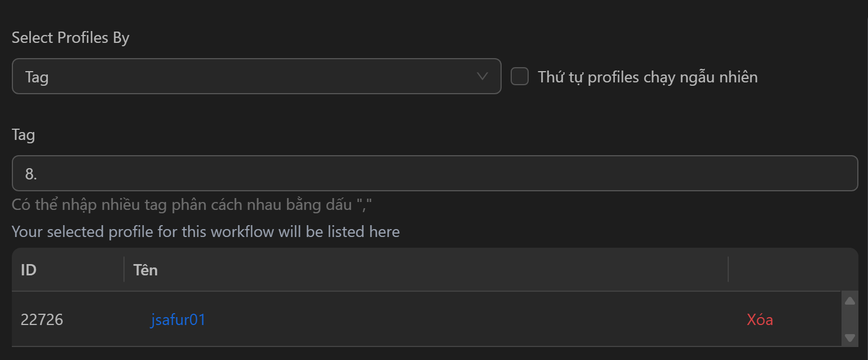This screenshot has height=360, width=868.
Task: Click the chevron arrow in Tag dropdown
Action: 482,76
